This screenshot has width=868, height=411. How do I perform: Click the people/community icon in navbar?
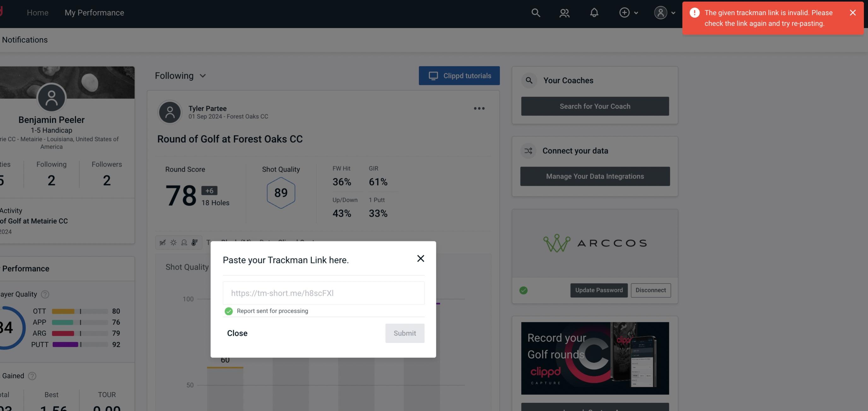click(564, 12)
